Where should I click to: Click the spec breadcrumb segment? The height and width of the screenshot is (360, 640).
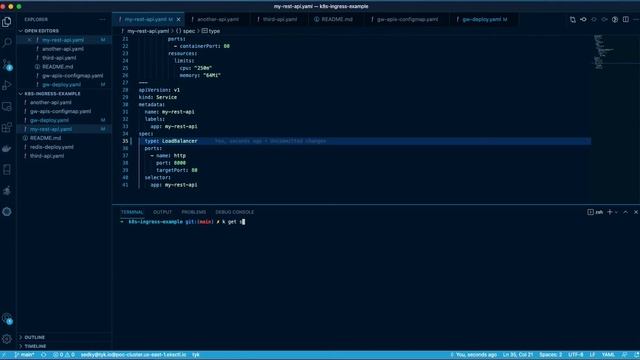(x=186, y=31)
